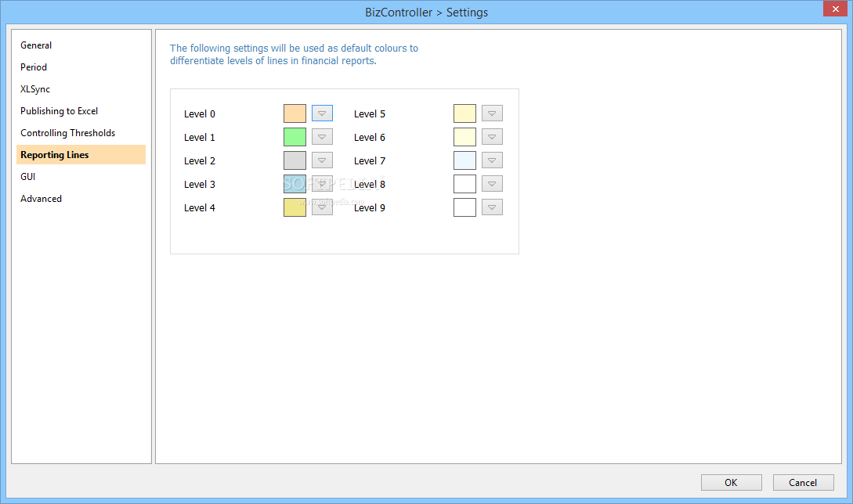The width and height of the screenshot is (853, 504).
Task: Click the 'Level 7' label text
Action: (370, 160)
